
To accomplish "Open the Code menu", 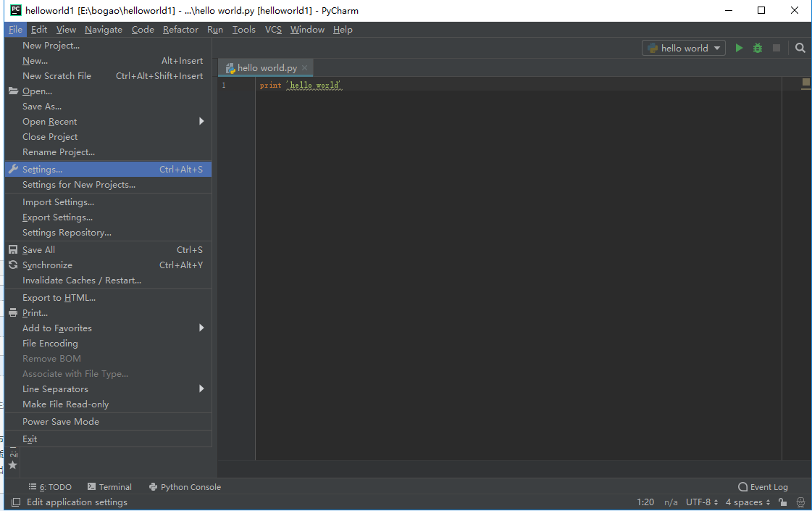I will (x=143, y=30).
